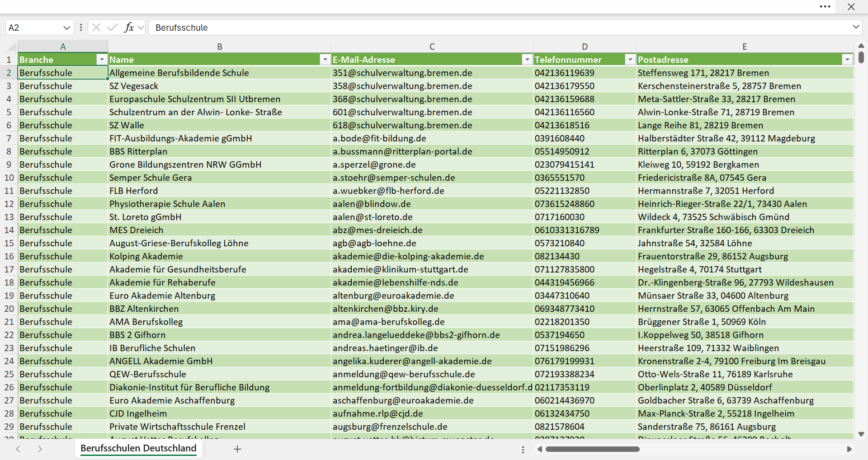Expand the Name Box dropdown arrow
The height and width of the screenshot is (460, 868).
67,28
